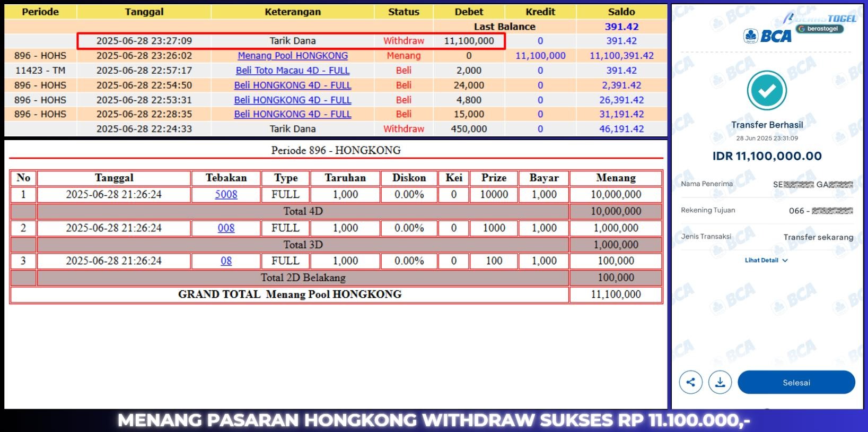Click the Transfer Berhasil text
Image resolution: width=868 pixels, height=432 pixels.
pyautogui.click(x=767, y=125)
